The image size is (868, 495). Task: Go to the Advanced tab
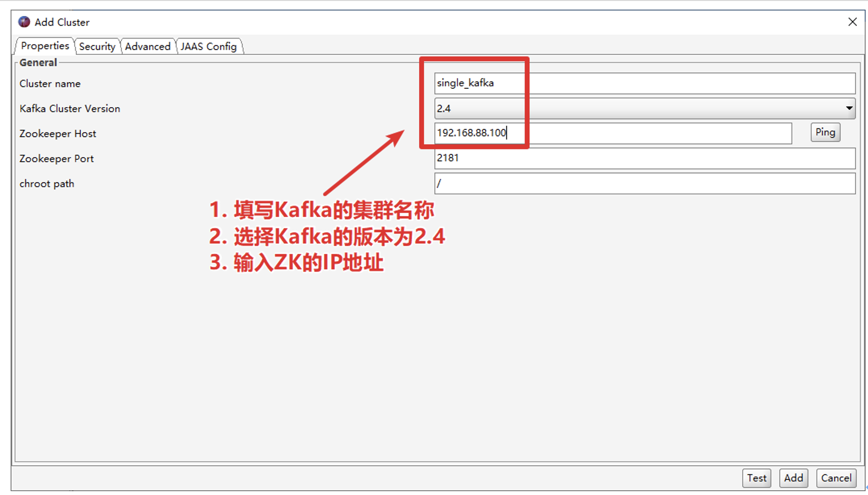148,47
